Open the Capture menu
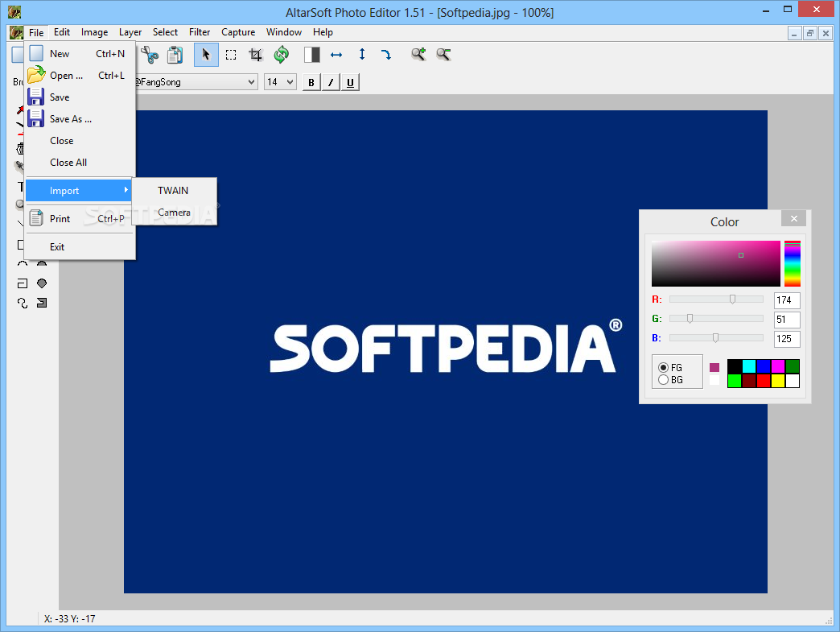This screenshot has height=632, width=840. click(238, 32)
